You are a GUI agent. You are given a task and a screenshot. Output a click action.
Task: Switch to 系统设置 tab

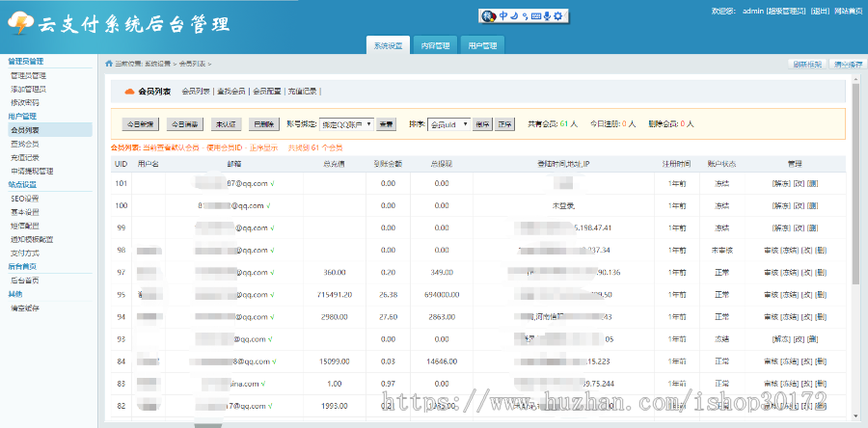click(x=388, y=46)
